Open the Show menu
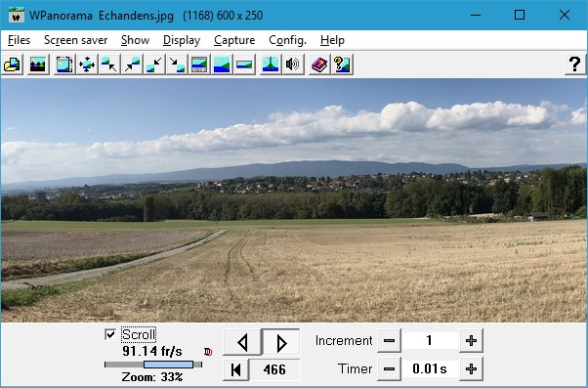 point(135,40)
